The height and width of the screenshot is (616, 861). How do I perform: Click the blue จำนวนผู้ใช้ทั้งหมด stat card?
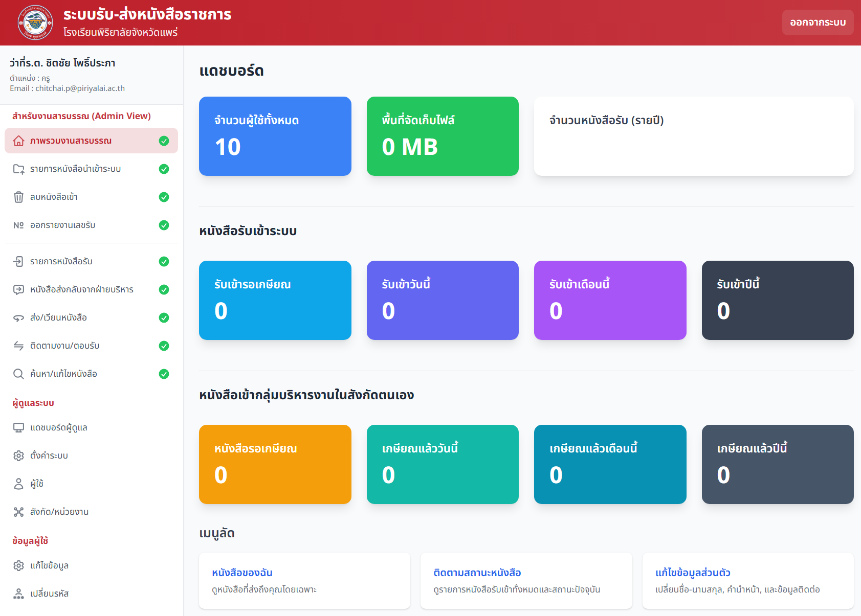point(275,136)
